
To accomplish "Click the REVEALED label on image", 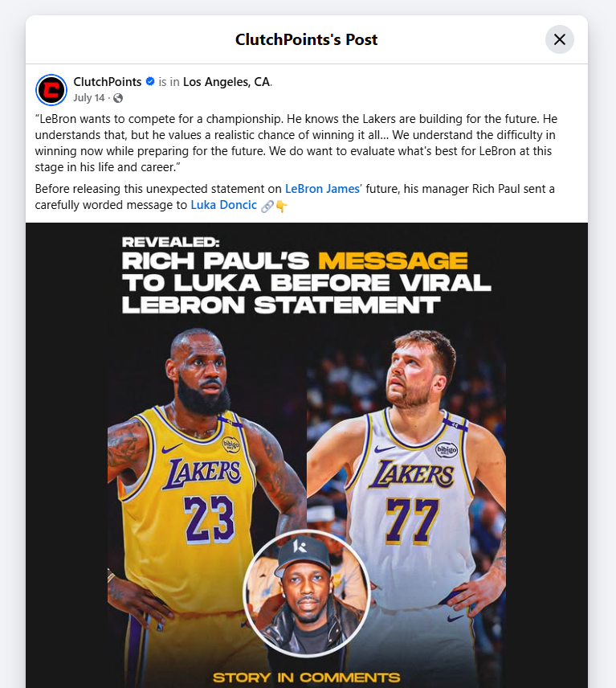I will point(170,242).
